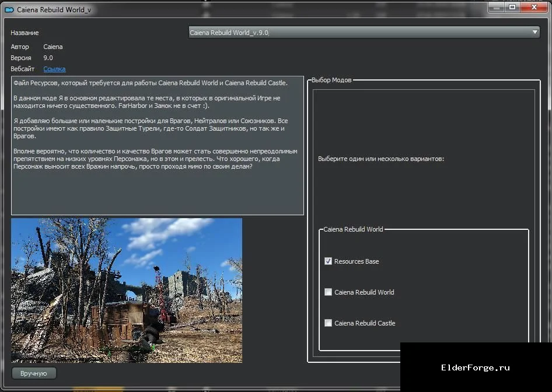Uncheck the Resources Base checkbox
The image size is (552, 392).
click(x=328, y=261)
